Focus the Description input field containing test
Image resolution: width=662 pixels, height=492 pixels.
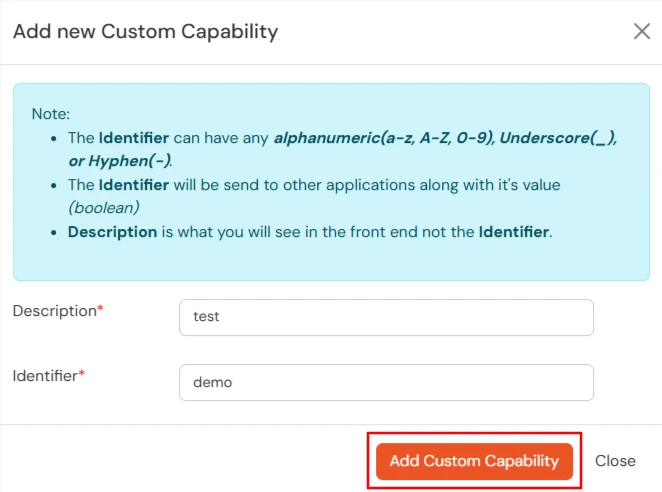(386, 318)
